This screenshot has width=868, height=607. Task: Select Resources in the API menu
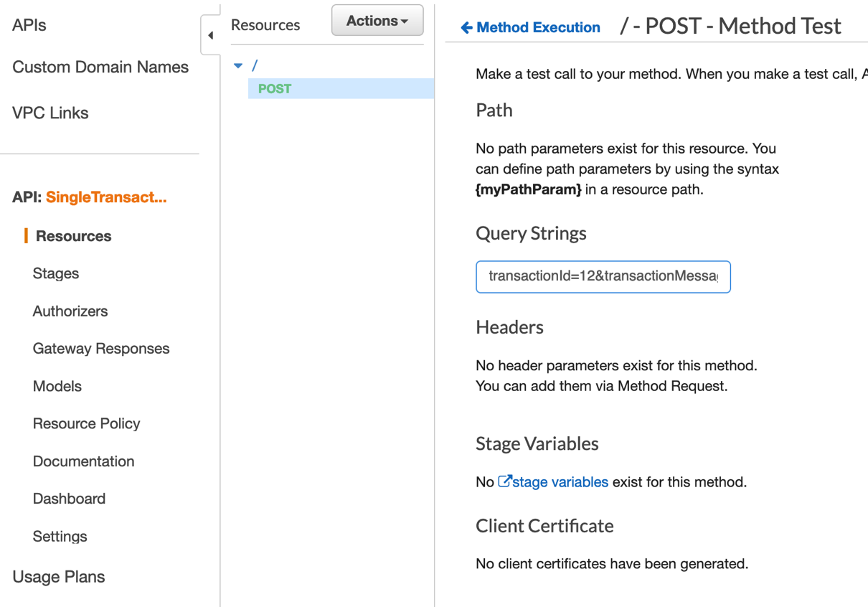[x=73, y=236]
